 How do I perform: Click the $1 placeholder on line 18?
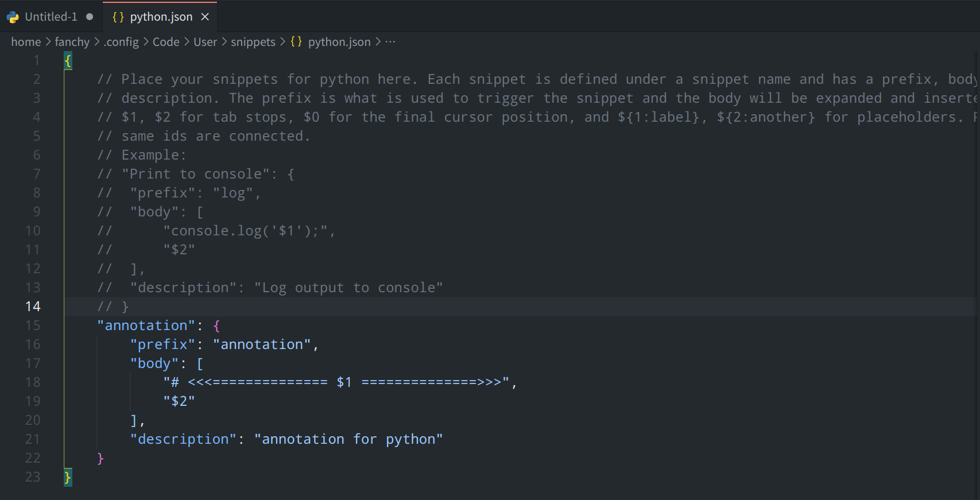click(x=344, y=382)
